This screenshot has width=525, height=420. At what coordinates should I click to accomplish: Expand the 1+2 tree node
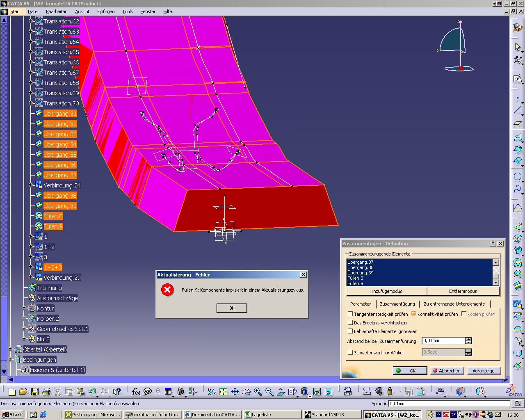31,247
